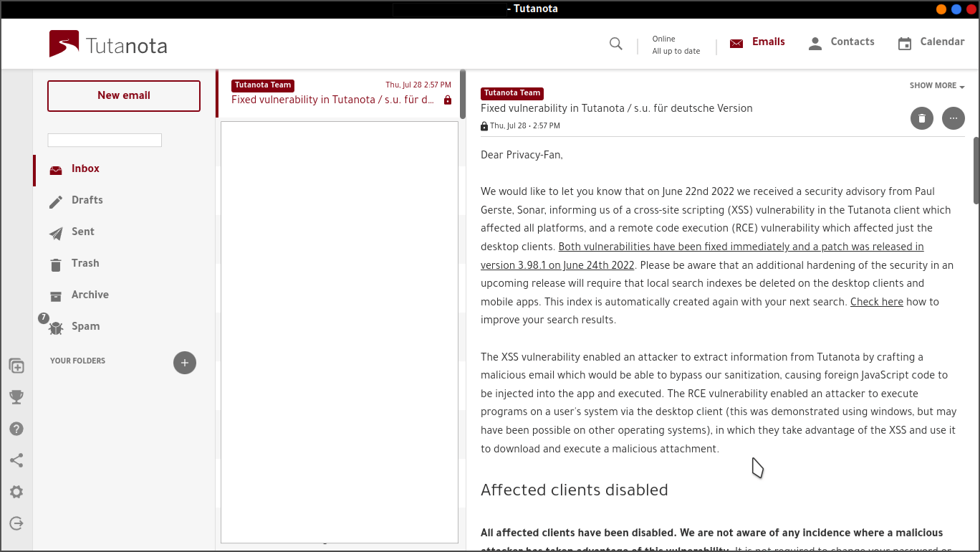Viewport: 980px width, 552px height.
Task: Click the input field above Inbox
Action: pos(105,141)
